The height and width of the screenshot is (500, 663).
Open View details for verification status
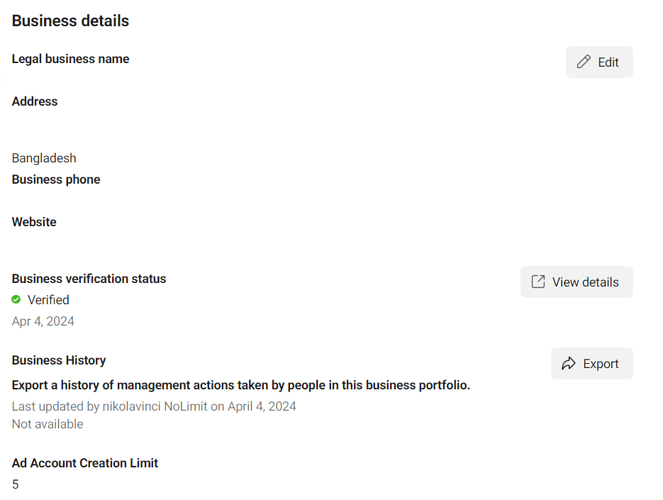tap(576, 282)
